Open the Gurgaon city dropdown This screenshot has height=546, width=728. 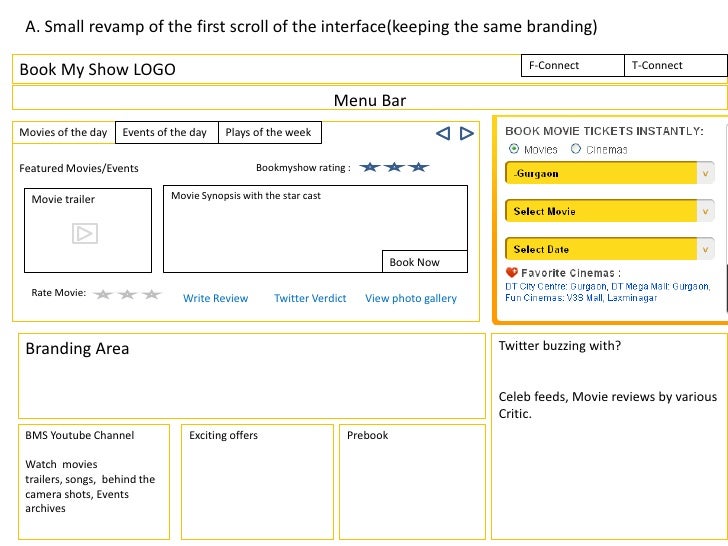[x=610, y=173]
